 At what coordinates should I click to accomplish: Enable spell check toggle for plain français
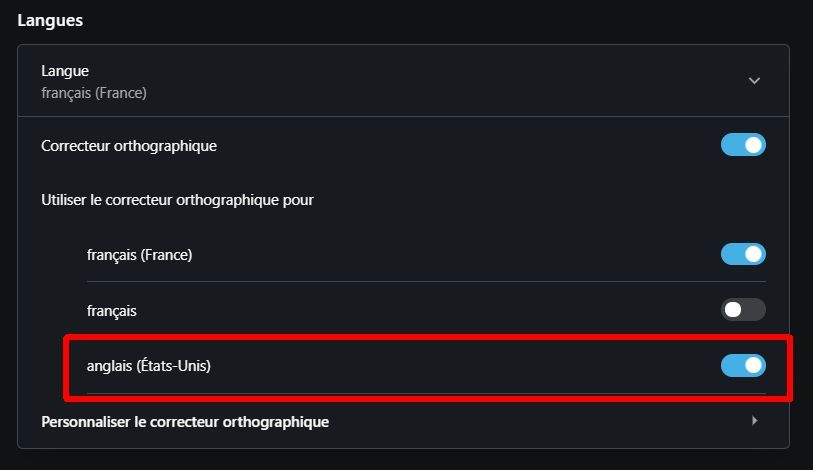(743, 310)
